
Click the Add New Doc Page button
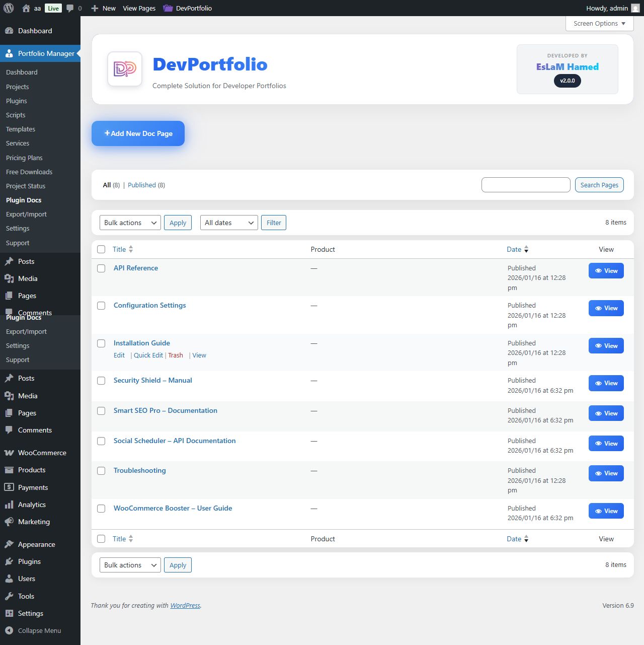coord(138,133)
